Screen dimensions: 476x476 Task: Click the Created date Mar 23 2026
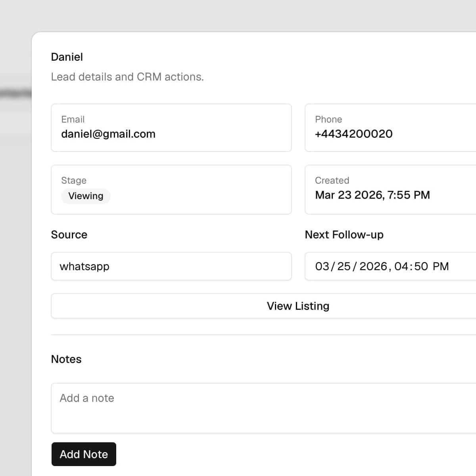[372, 195]
